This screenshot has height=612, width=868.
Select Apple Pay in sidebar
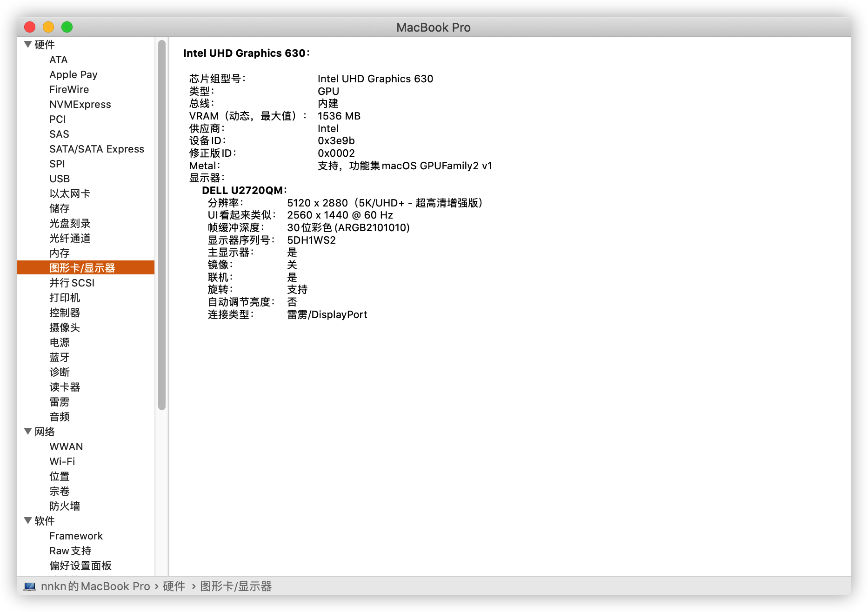(73, 74)
